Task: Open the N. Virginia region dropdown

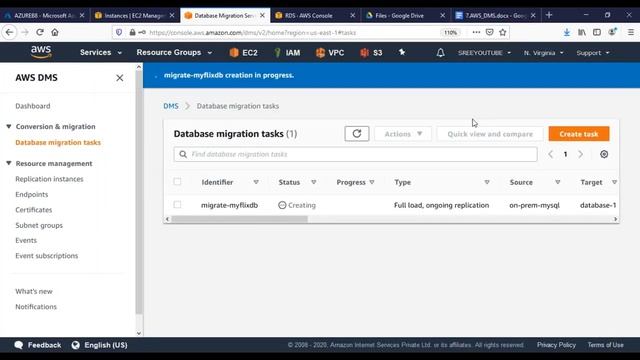Action: tap(543, 53)
